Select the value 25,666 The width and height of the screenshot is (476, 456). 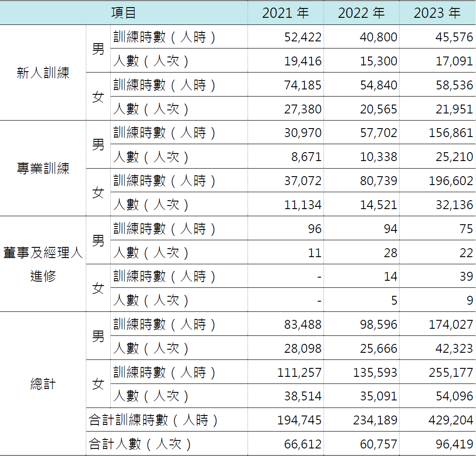tap(378, 348)
